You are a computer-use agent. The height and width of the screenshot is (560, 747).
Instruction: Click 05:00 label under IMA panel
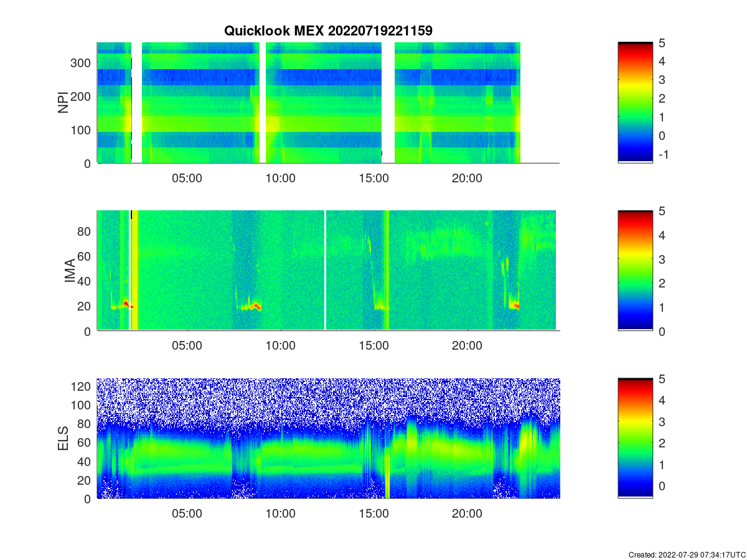click(187, 346)
